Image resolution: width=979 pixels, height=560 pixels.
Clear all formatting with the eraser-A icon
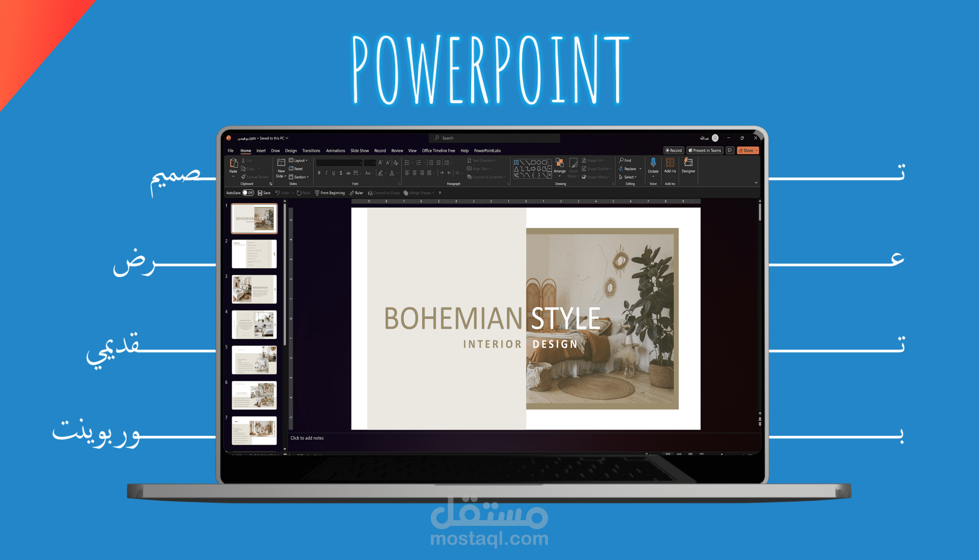point(396,163)
